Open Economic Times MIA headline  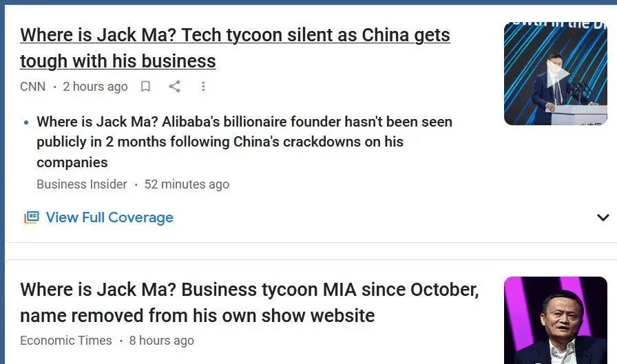(x=249, y=303)
